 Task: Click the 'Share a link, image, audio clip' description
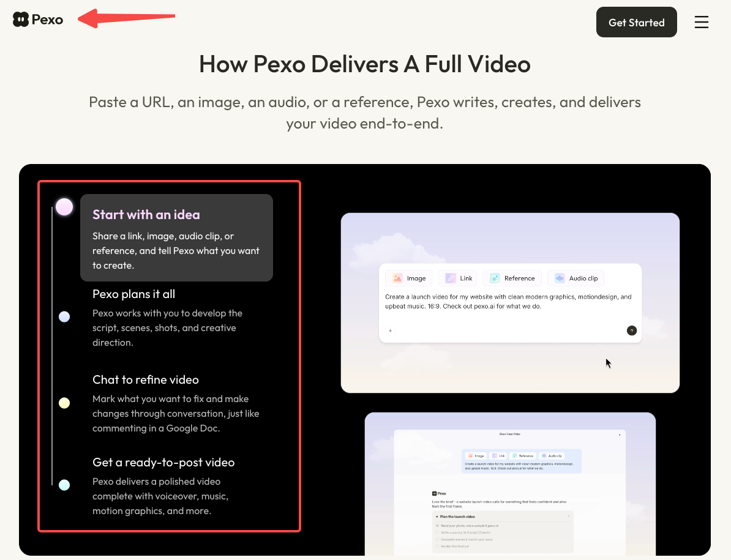point(176,251)
